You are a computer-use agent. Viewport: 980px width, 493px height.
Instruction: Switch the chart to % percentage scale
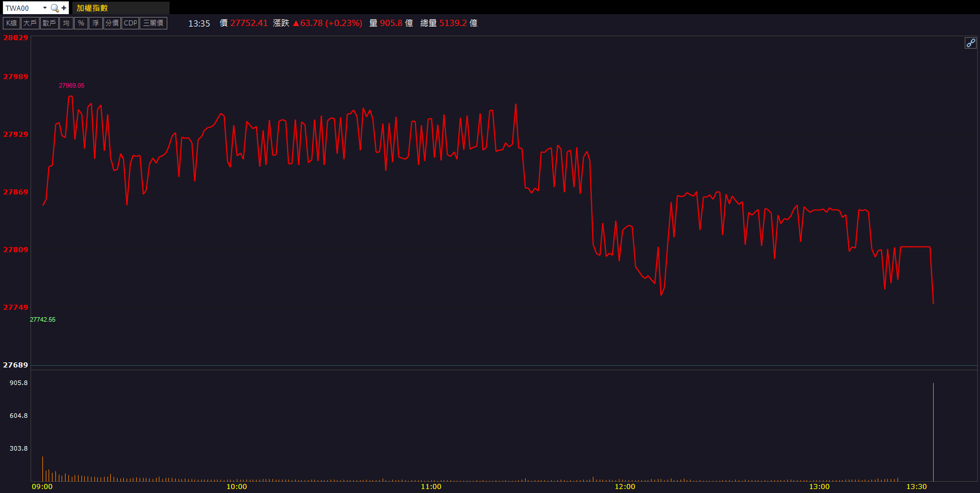[81, 23]
